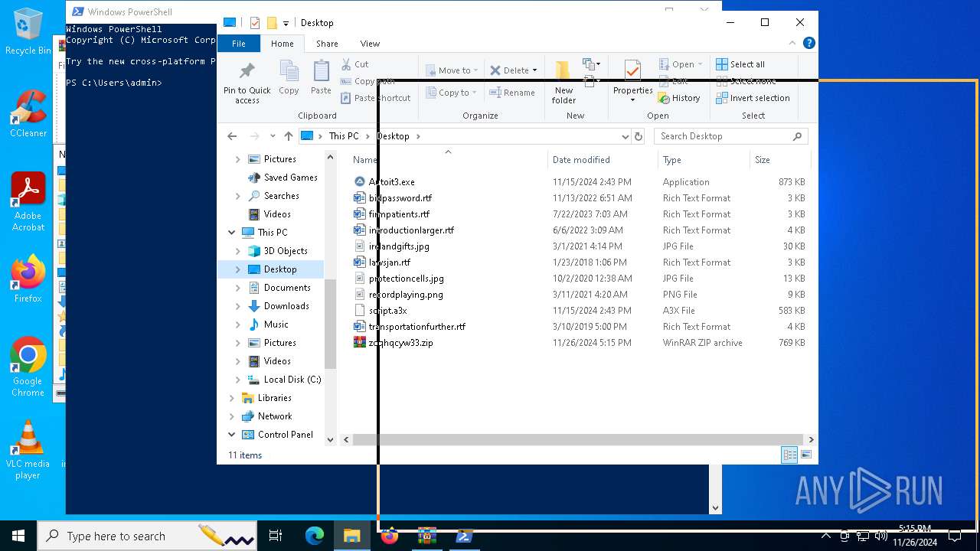
Task: Select Autoit3.exe file
Action: 391,182
